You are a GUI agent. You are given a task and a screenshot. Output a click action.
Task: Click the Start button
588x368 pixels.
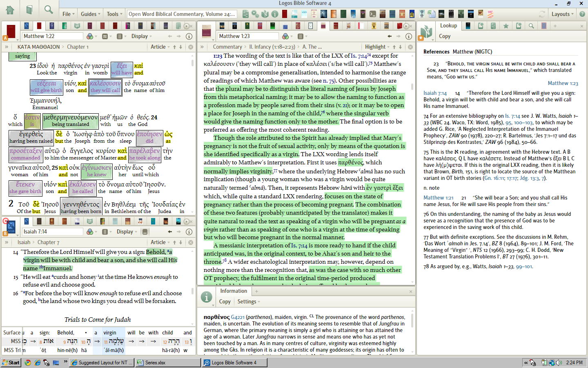(11, 363)
